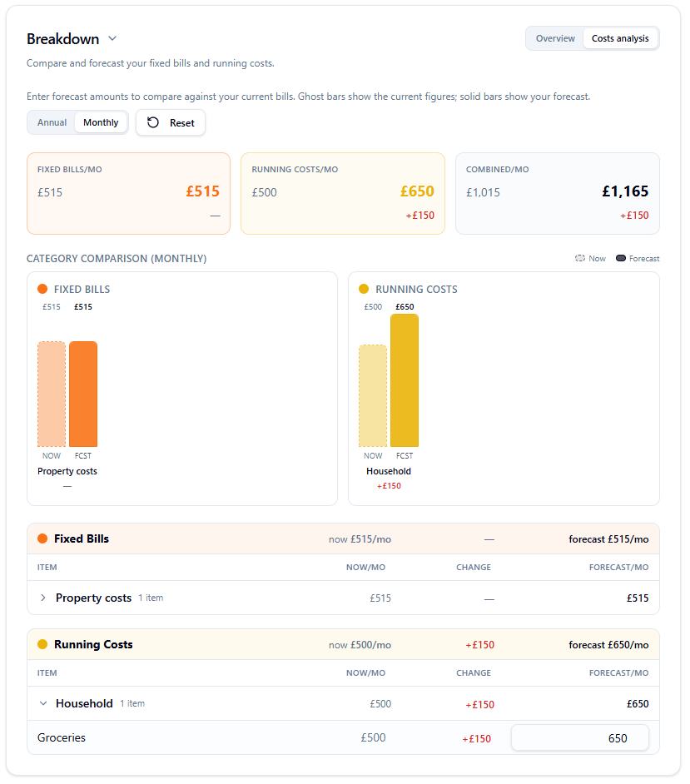Click the Breakdown title text

63,39
